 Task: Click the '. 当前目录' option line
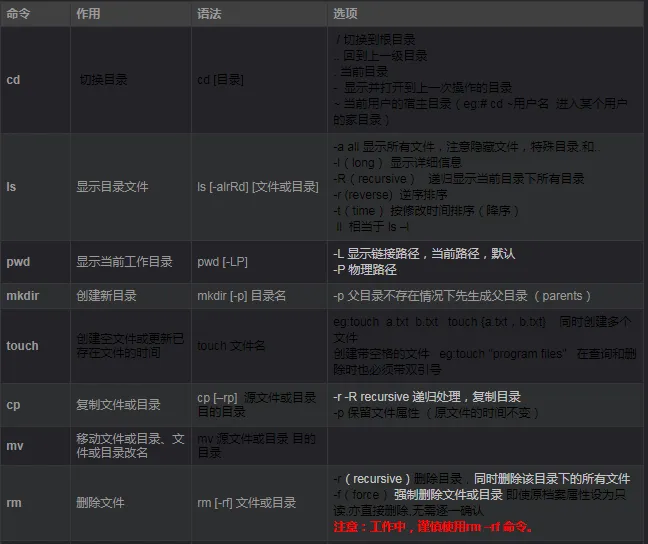(361, 72)
